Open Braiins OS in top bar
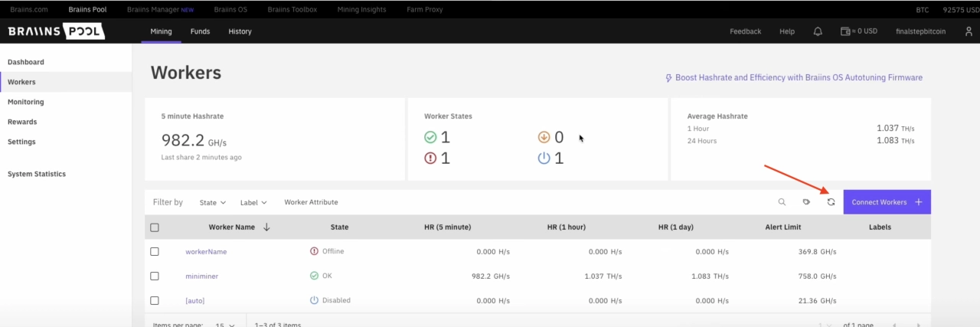Screen dimensions: 980x327 [230, 9]
